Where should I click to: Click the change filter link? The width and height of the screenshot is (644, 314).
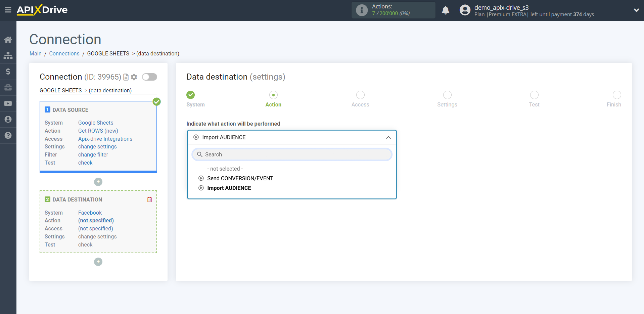tap(93, 154)
